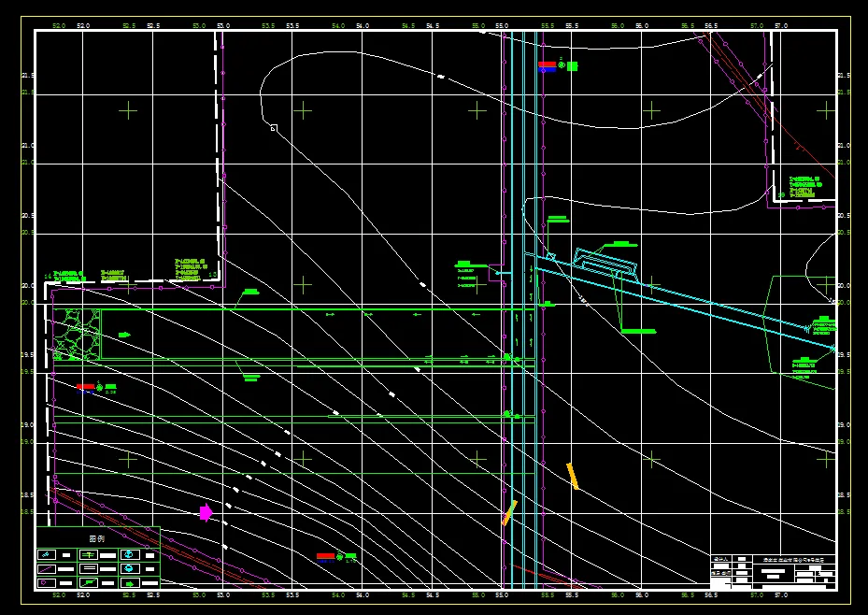This screenshot has height=615, width=868.
Task: Select the boundary corner number 14
Action: pos(48,276)
